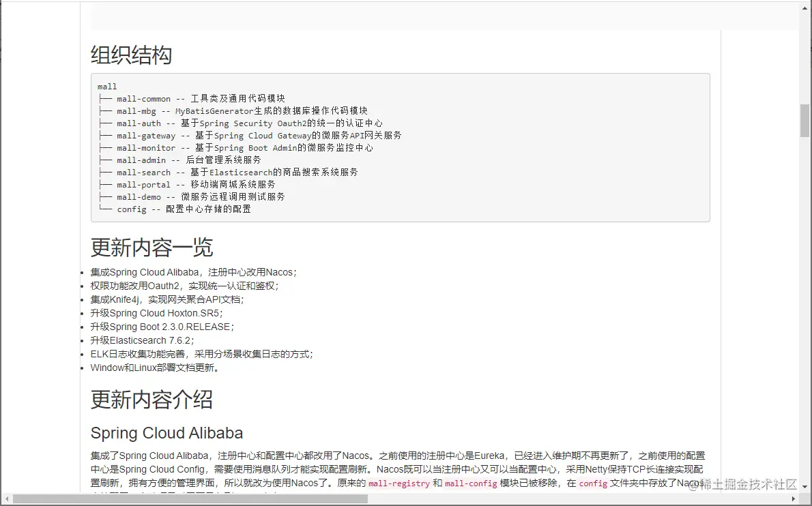Click the vertical scrollbar thumb
The height and width of the screenshot is (506, 812).
point(804,121)
